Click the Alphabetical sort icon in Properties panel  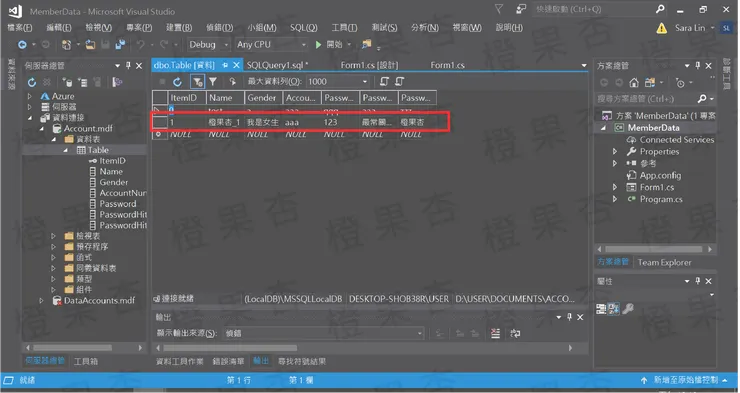[x=614, y=309]
